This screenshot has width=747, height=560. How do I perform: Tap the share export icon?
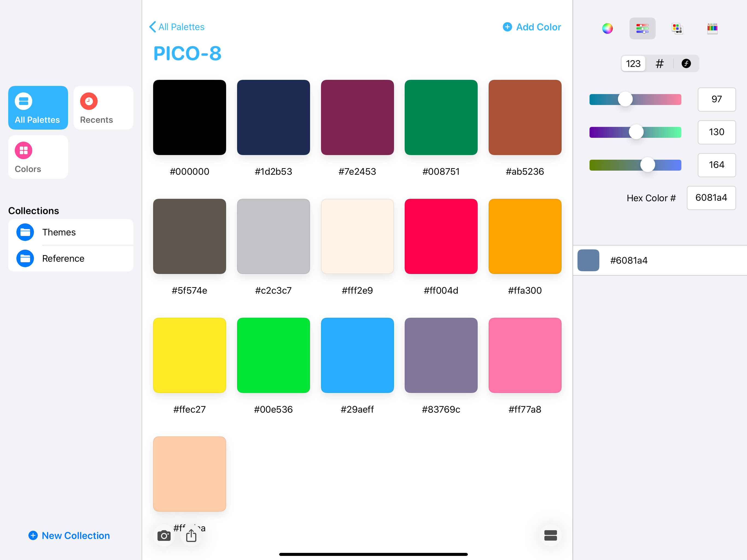[x=191, y=535]
